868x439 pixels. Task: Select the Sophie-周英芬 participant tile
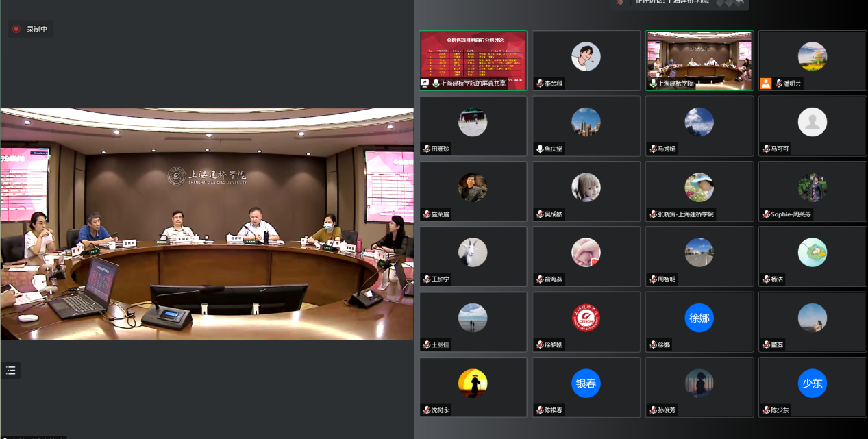[x=812, y=190]
